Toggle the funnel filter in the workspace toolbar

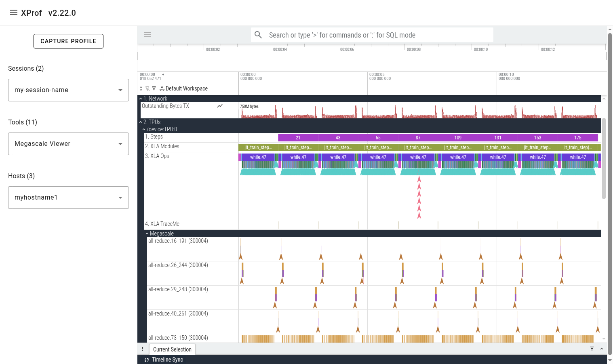tap(154, 88)
